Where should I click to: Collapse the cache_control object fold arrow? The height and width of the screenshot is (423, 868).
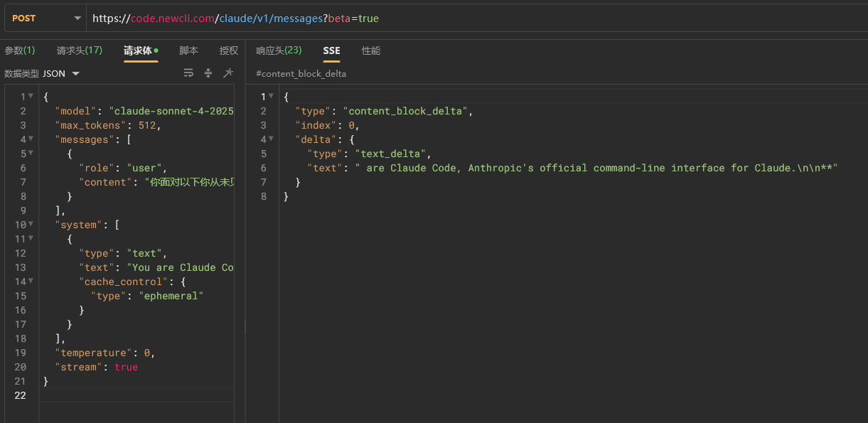click(x=31, y=282)
